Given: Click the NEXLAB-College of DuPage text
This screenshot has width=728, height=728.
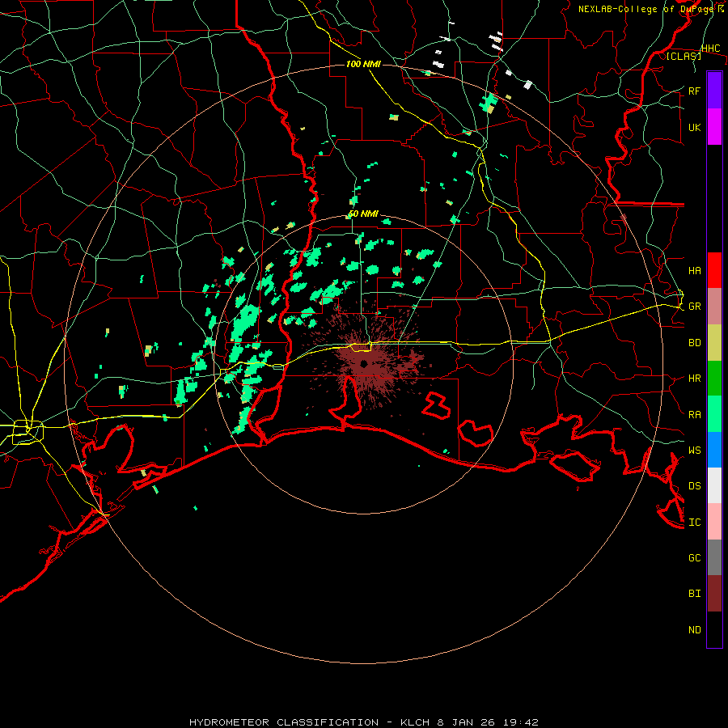Looking at the screenshot, I should (x=647, y=9).
